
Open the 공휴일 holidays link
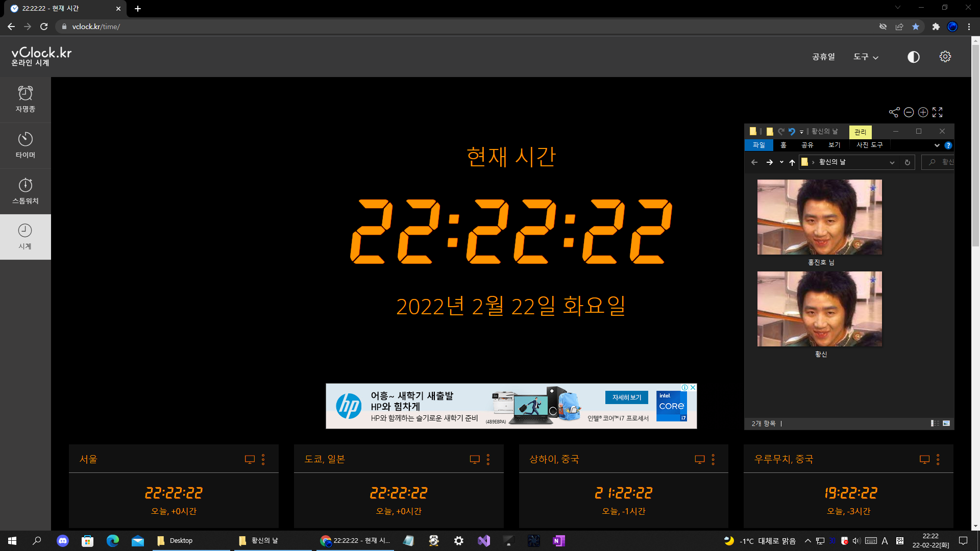pyautogui.click(x=823, y=57)
